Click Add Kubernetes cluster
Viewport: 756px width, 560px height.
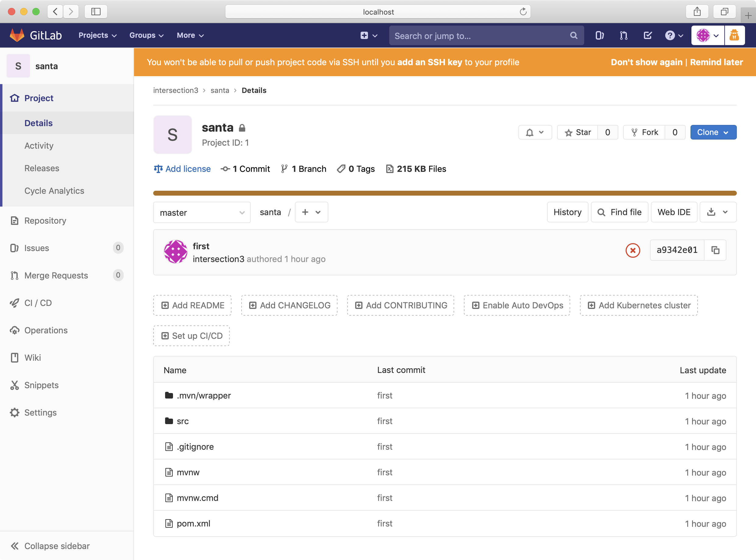(x=638, y=305)
